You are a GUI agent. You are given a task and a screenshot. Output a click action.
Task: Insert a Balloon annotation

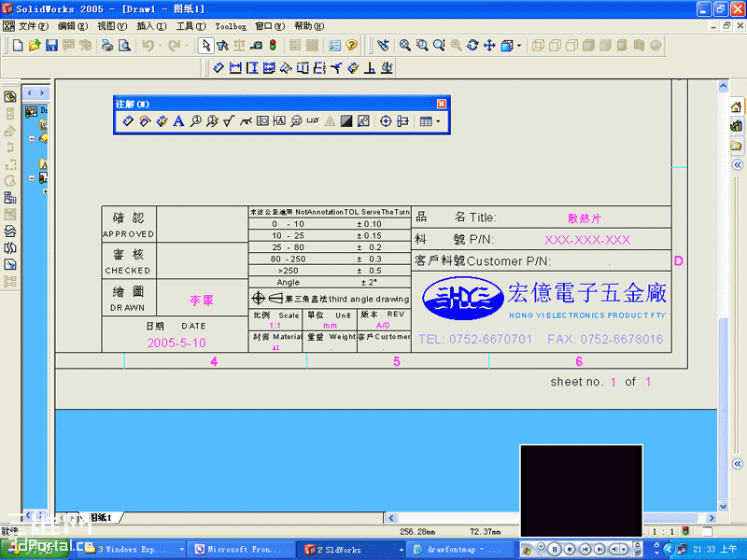pyautogui.click(x=195, y=121)
